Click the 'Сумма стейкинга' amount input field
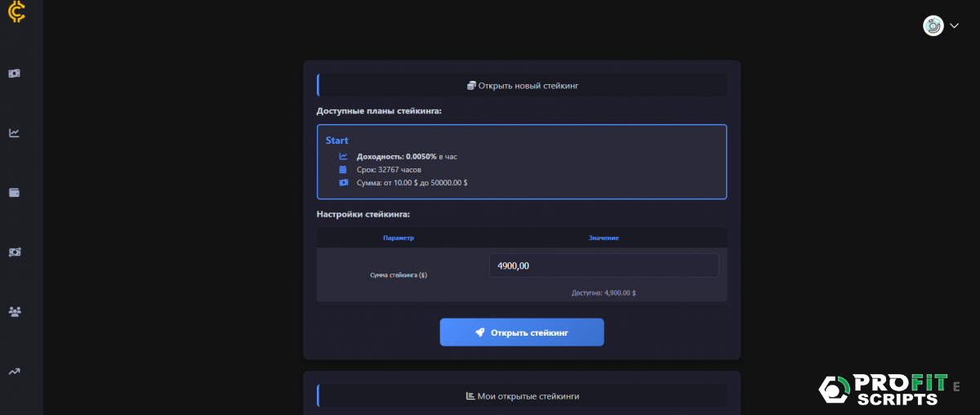The width and height of the screenshot is (980, 415). (604, 266)
